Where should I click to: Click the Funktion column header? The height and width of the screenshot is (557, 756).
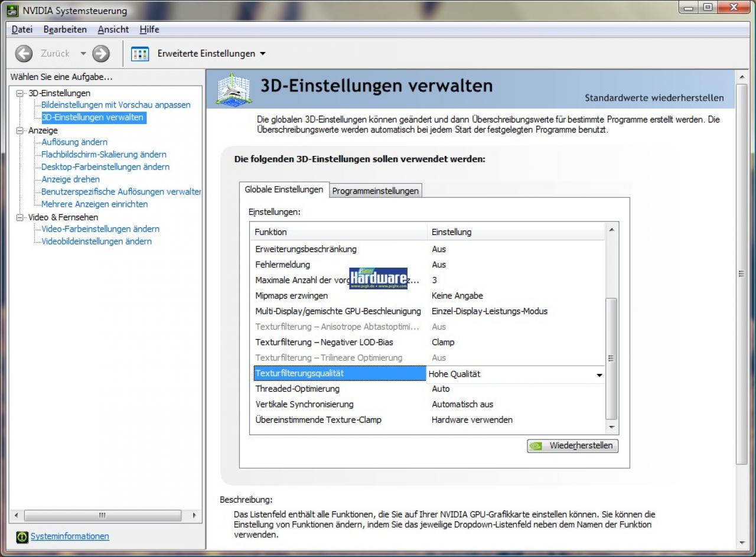[338, 232]
